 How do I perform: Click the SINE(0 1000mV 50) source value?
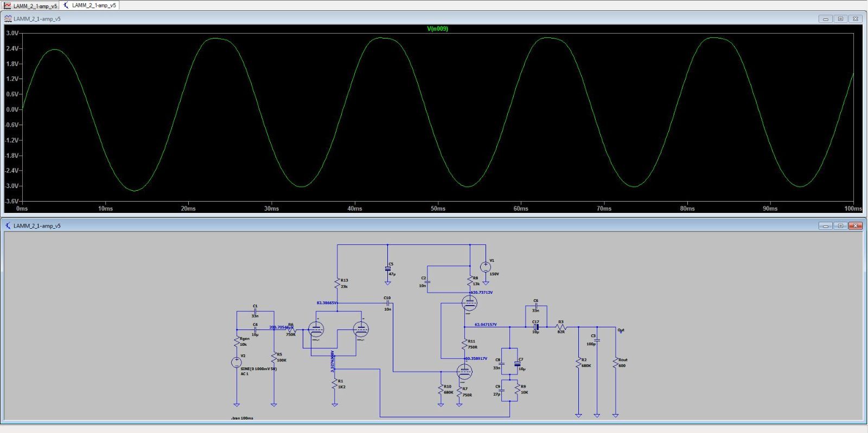point(259,369)
